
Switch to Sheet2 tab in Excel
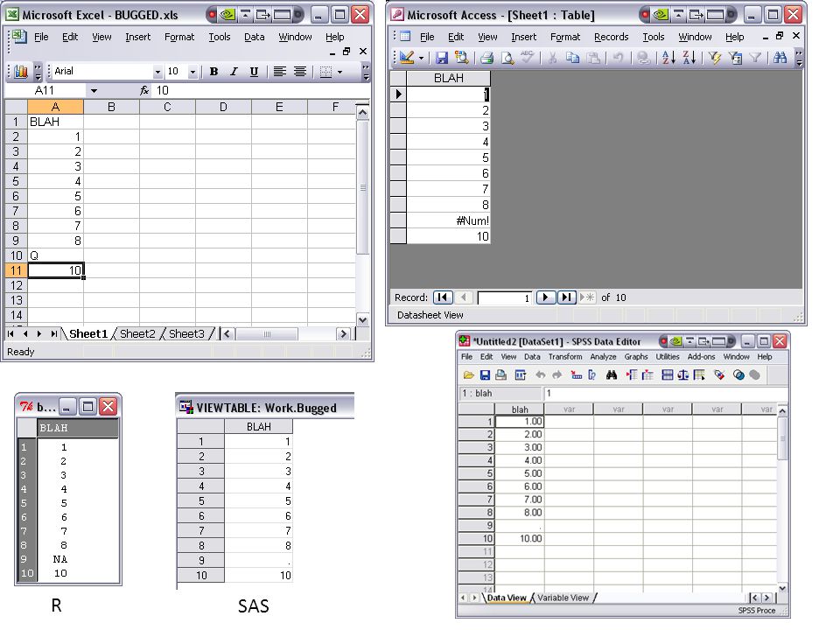click(x=137, y=333)
